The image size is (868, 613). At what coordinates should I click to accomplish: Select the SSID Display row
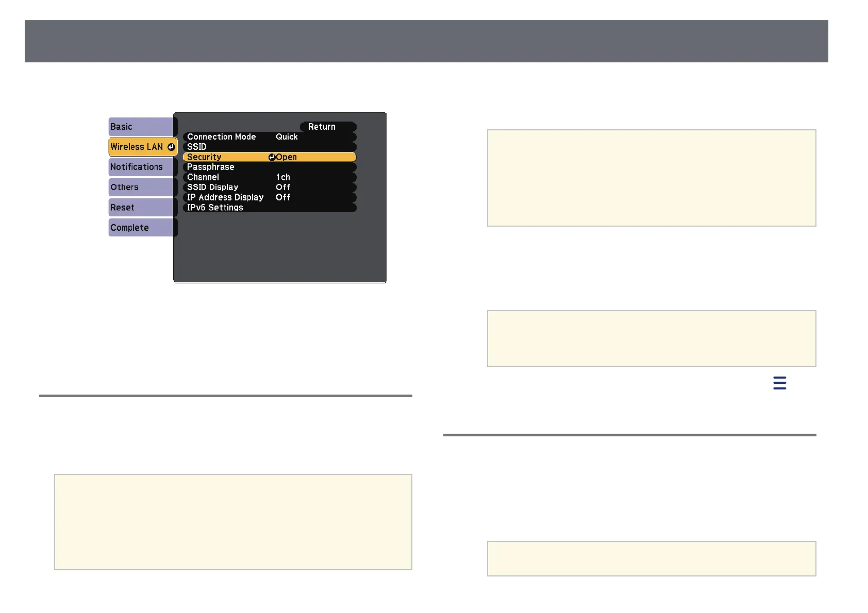(x=270, y=187)
